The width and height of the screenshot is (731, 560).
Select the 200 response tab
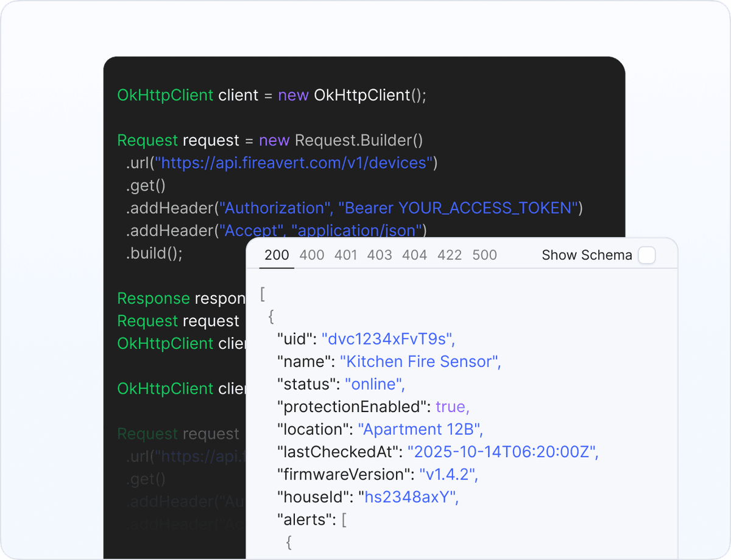click(277, 255)
